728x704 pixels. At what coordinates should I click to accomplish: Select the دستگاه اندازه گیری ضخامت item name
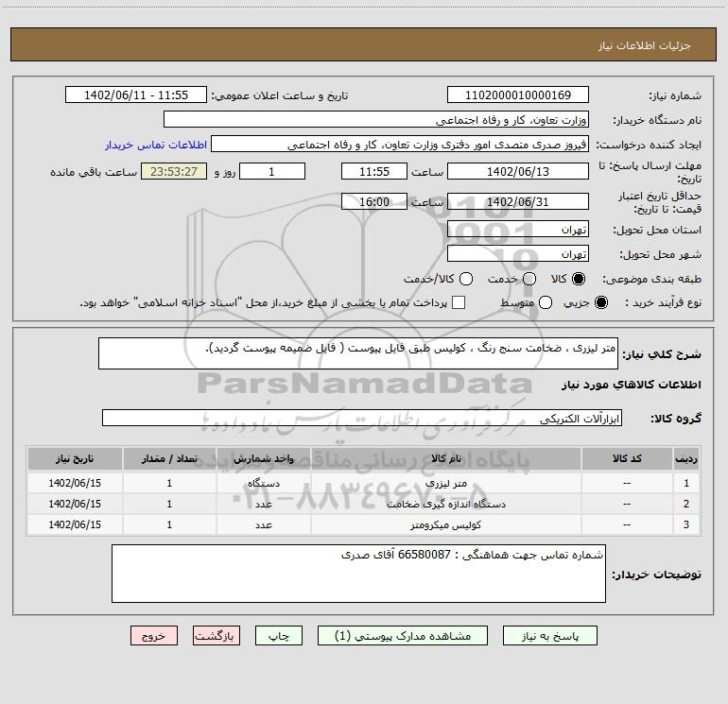(x=445, y=504)
